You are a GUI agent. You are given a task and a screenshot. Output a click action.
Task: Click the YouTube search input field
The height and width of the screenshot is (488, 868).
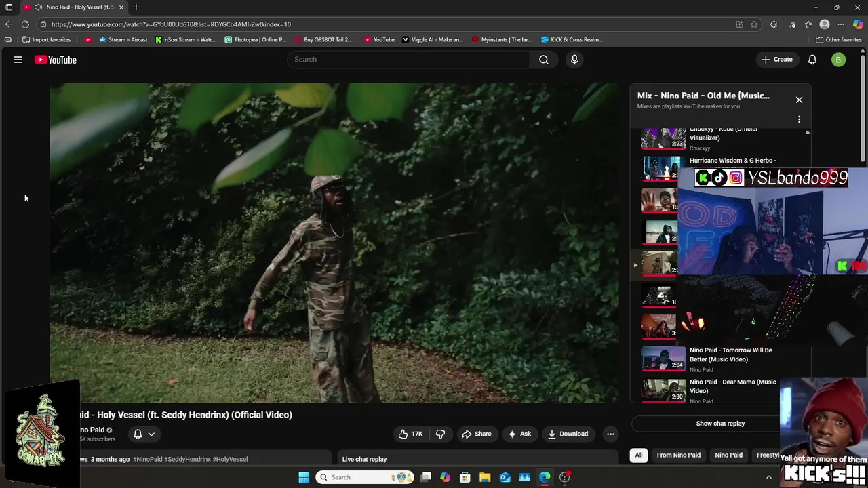[x=408, y=60]
